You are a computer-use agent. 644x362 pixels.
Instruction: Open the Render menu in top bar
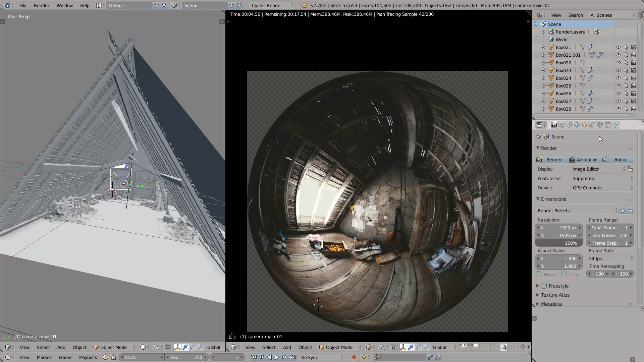41,5
